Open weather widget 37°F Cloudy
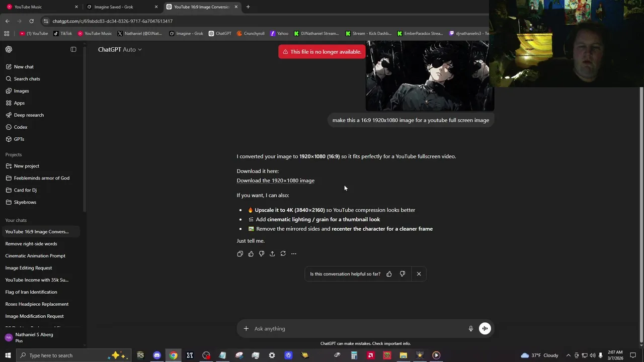Screen dimensions: 644x362 pyautogui.click(x=539, y=355)
